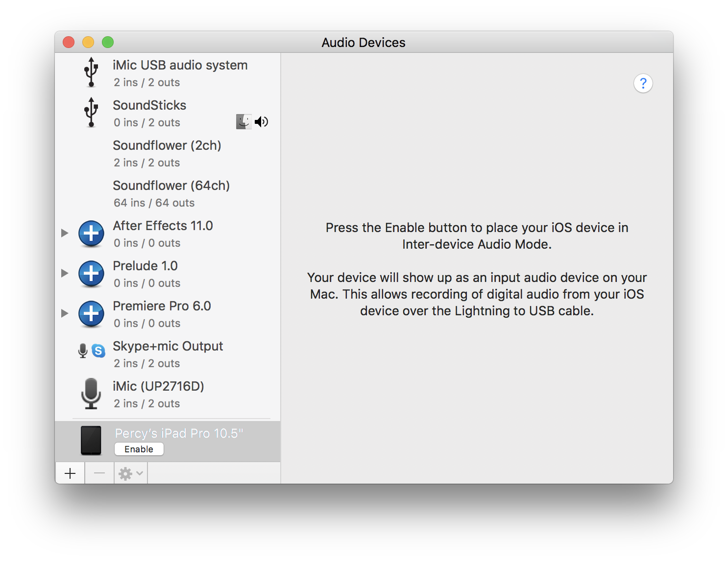Select iMic USB audio system device
The image size is (728, 562).
(x=168, y=73)
